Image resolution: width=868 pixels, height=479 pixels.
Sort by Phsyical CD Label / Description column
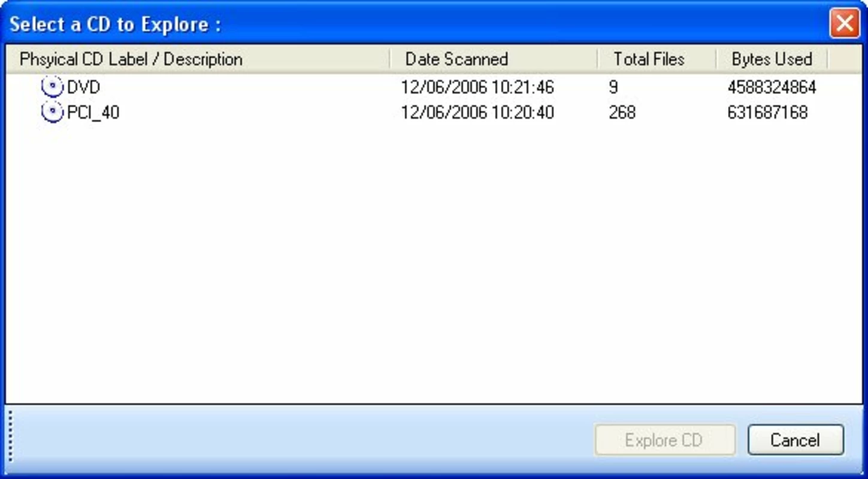[x=198, y=59]
